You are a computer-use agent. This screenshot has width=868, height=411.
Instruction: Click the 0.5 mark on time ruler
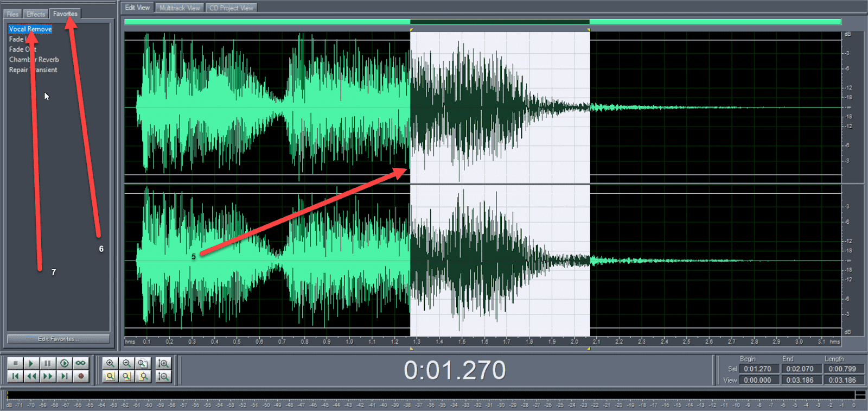pyautogui.click(x=237, y=342)
